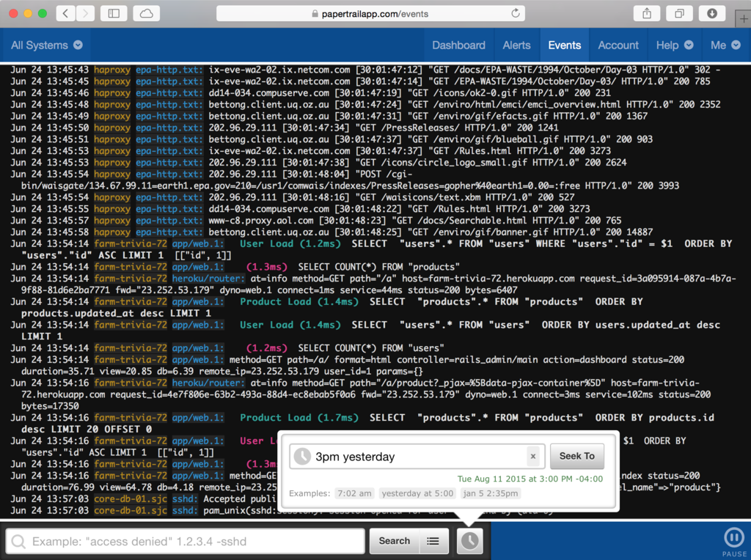751x560 pixels.
Task: Switch to the Alerts tab
Action: click(x=516, y=45)
